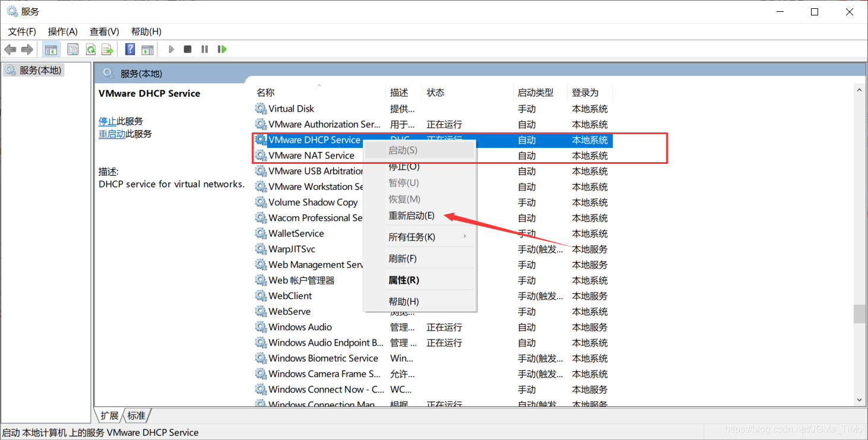Click the vertical scrollbar thumb

859,314
